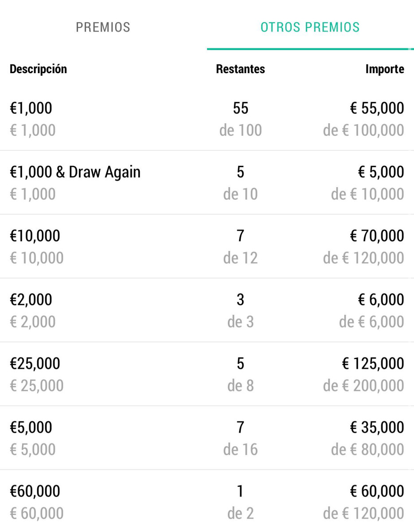Click the 'de 12' remaining count

[x=240, y=258]
